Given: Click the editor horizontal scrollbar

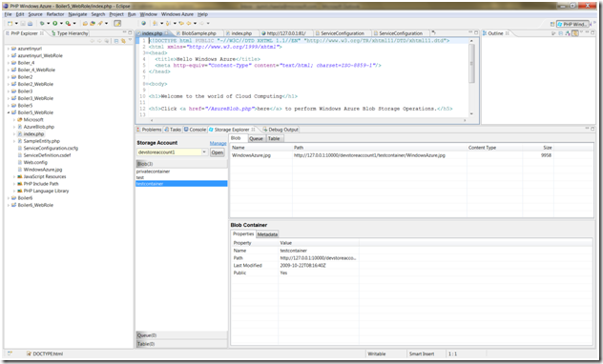Looking at the screenshot, I should click(x=307, y=120).
